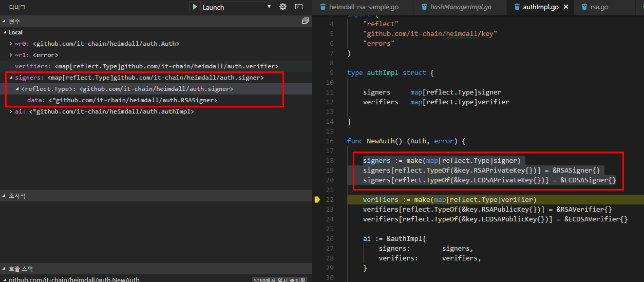Click Go file icon on rsa.go tab
Image resolution: width=644 pixels, height=282 pixels.
585,7
